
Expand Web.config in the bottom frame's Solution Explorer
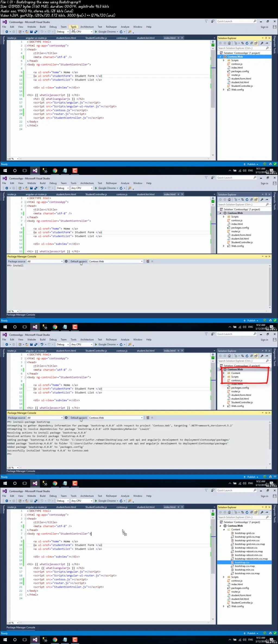click(224, 606)
